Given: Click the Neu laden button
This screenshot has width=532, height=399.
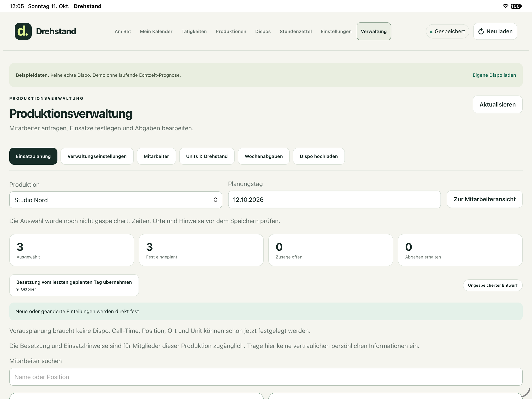Looking at the screenshot, I should coord(495,31).
